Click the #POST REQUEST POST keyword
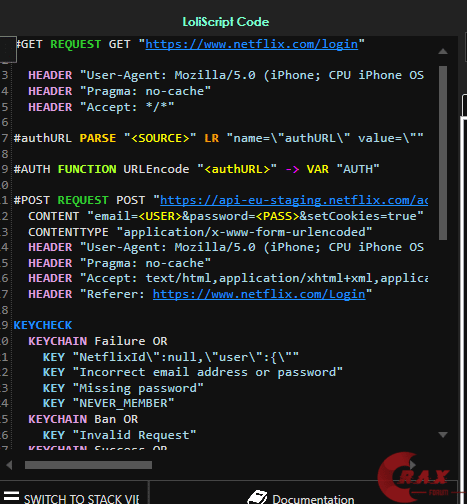This screenshot has height=504, width=467. 79,200
